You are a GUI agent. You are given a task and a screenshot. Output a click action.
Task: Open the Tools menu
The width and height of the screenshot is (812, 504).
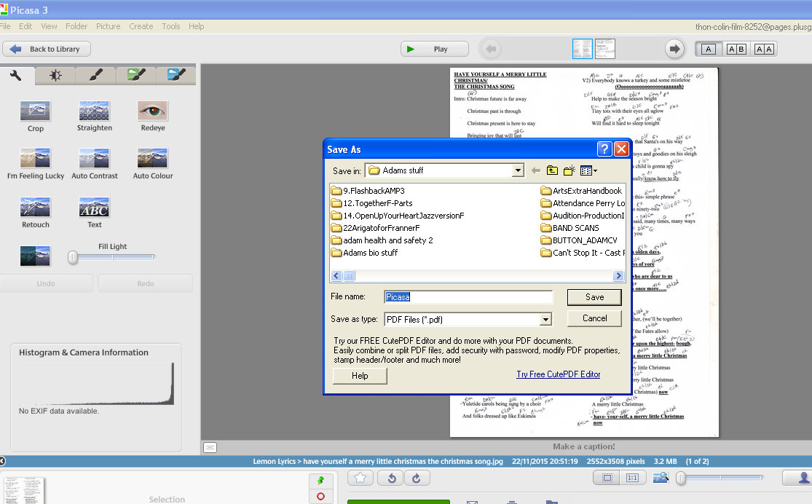(x=170, y=26)
